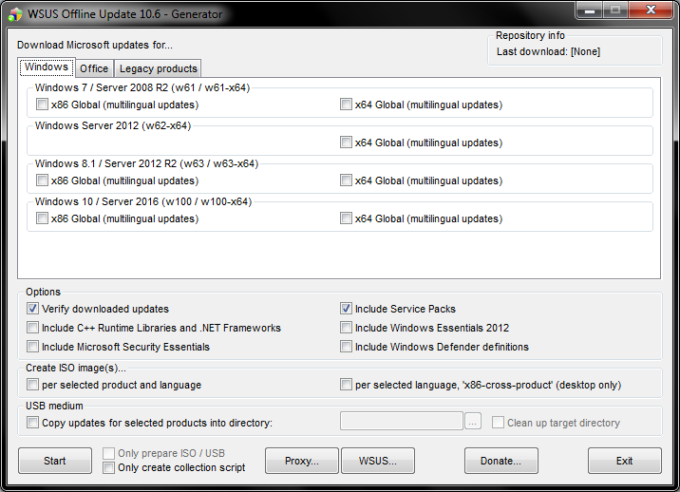Uncheck Verify downloaded updates
680x492 pixels.
[x=33, y=308]
